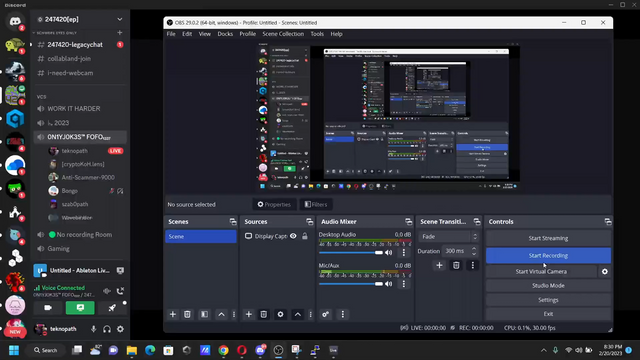640x360 pixels.
Task: Open Mic/Aux three-dot options menu
Action: [x=404, y=284]
